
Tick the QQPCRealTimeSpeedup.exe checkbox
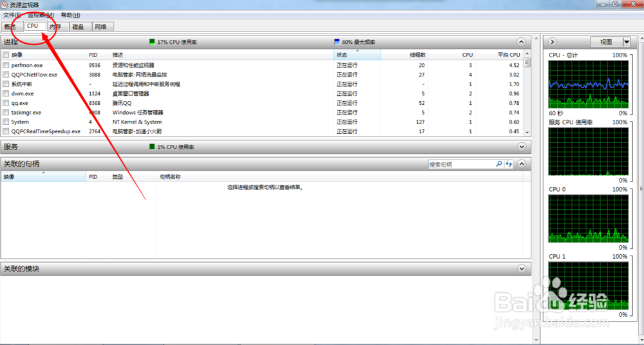(x=6, y=131)
